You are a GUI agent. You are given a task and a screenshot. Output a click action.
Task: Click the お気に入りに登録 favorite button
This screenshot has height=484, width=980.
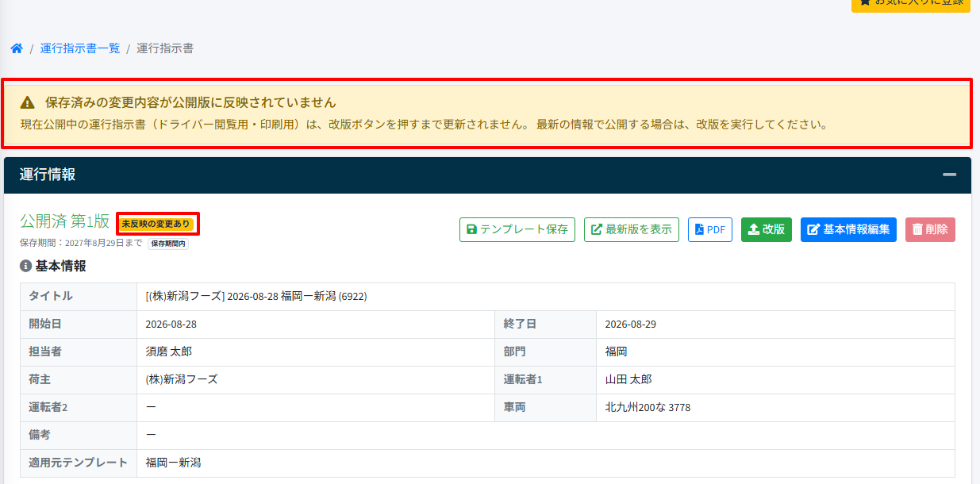click(x=911, y=3)
